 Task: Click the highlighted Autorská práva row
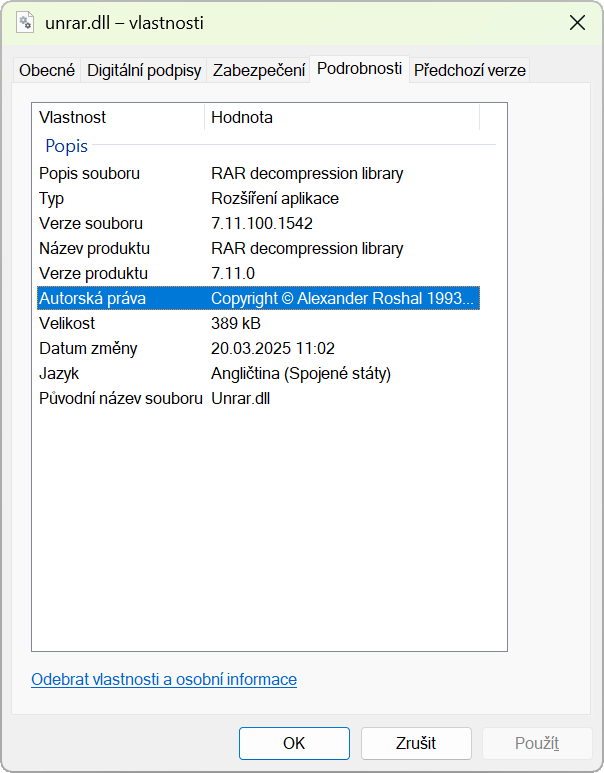(258, 298)
